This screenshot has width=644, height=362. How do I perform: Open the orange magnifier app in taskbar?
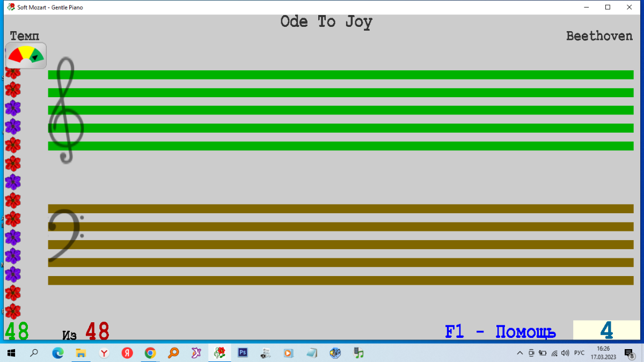[x=173, y=353]
